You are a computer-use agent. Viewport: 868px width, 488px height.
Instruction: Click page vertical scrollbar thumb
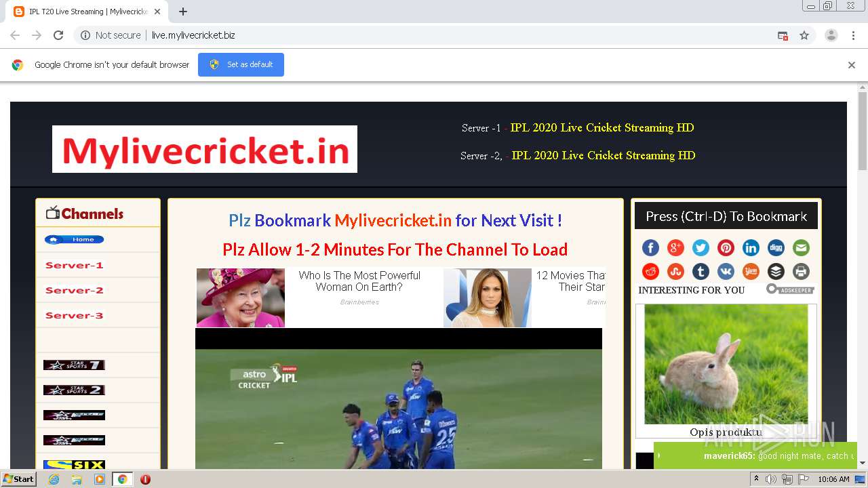pos(863,130)
